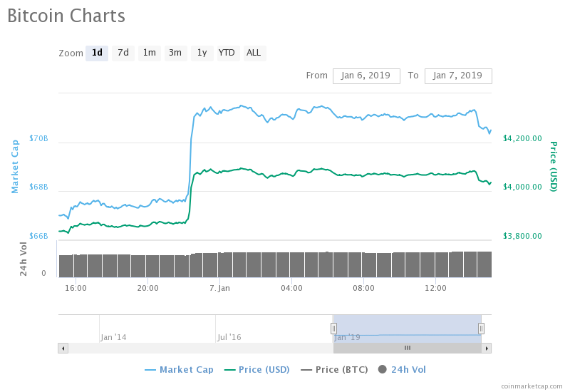Show ALL time chart data

tap(254, 53)
